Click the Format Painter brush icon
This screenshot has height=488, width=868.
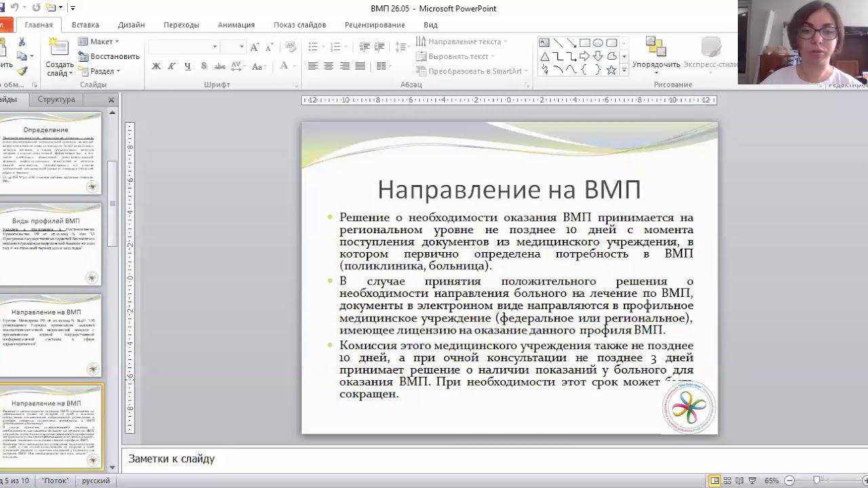[x=22, y=70]
